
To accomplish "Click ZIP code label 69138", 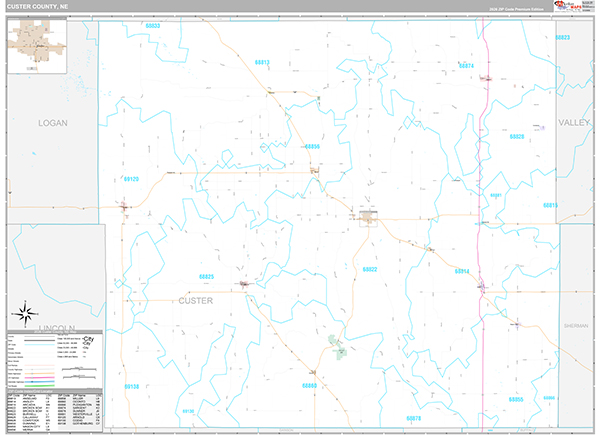I will click(132, 387).
